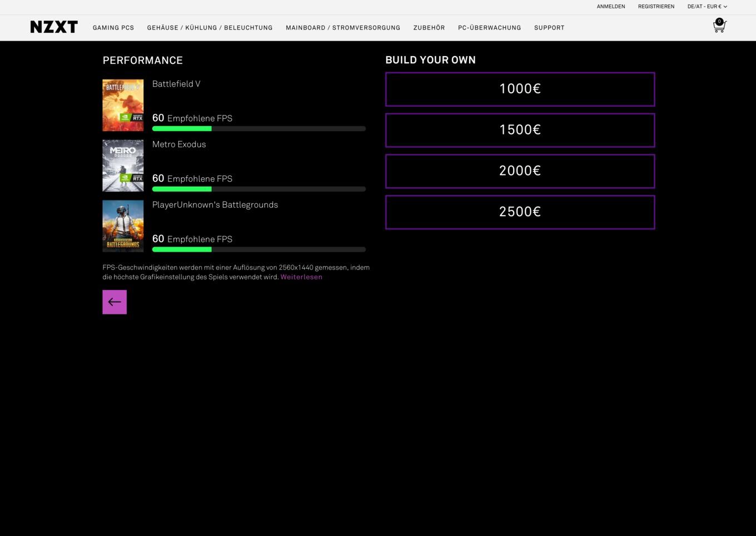Click '60 Empfohlene FPS' under Metro Exodus
This screenshot has width=756, height=536.
192,178
